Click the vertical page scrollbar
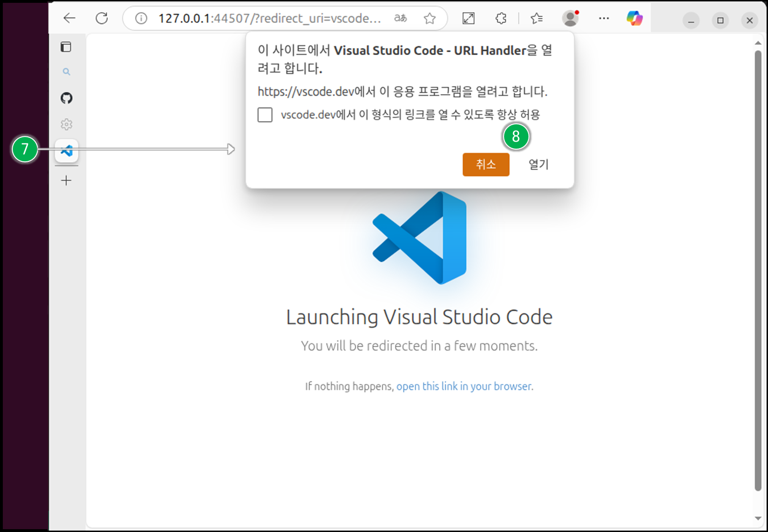This screenshot has width=768, height=532. click(x=758, y=270)
